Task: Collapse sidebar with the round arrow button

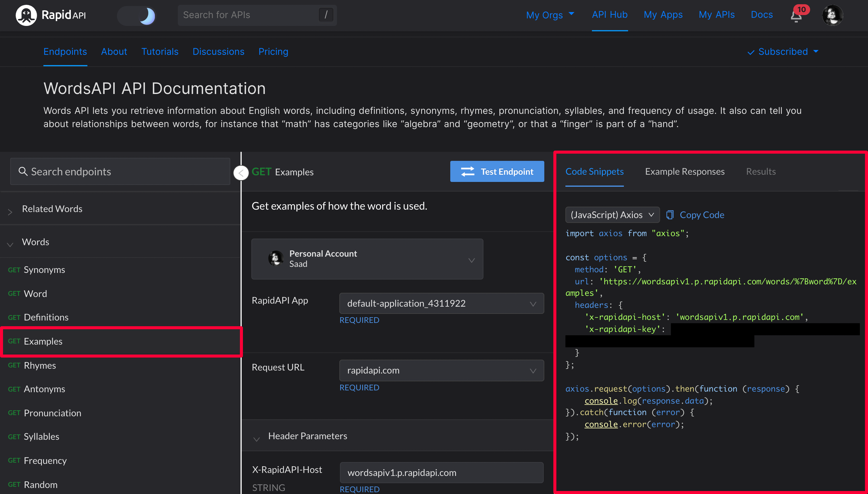Action: [241, 173]
